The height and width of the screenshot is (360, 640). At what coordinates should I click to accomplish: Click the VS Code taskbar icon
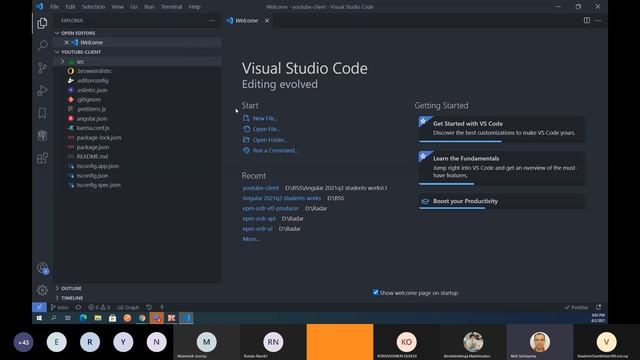[x=186, y=318]
